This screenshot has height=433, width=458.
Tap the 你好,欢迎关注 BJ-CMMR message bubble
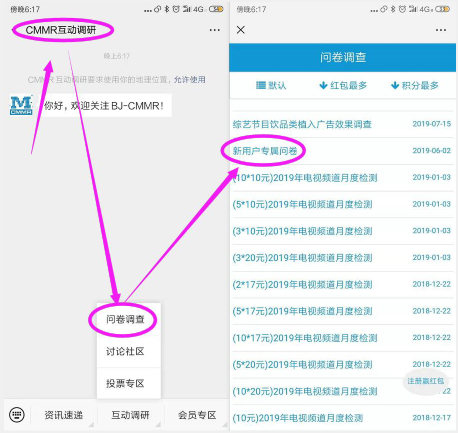105,106
